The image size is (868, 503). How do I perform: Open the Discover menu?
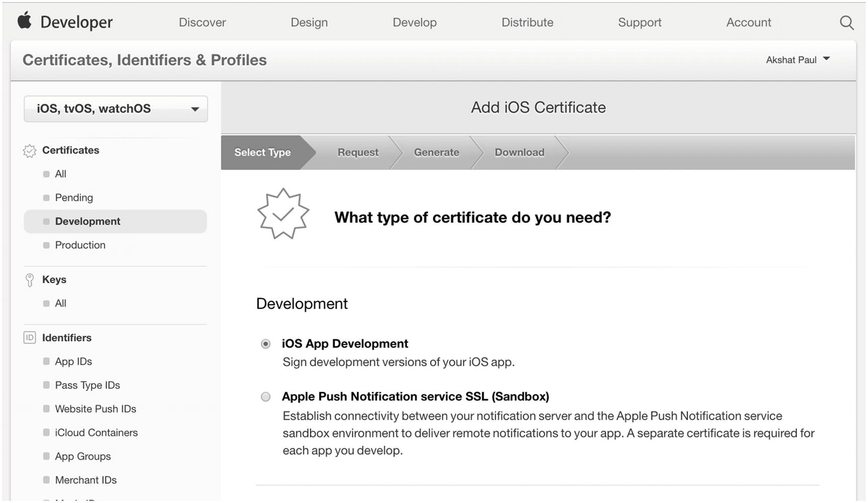point(202,23)
